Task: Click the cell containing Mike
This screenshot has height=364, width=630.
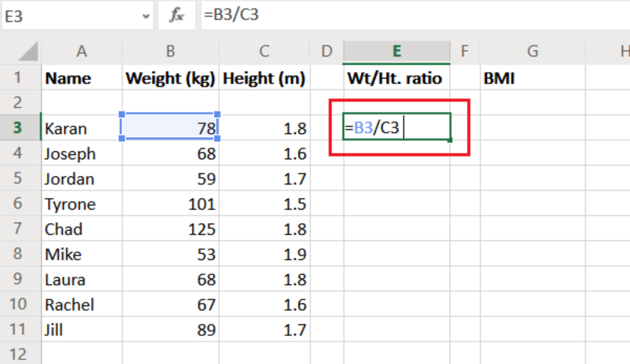Action: pos(82,254)
